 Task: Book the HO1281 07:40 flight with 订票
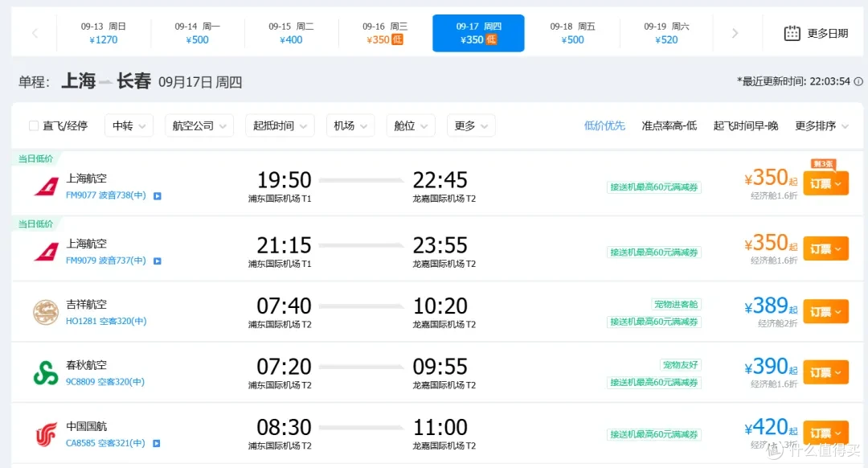(825, 312)
